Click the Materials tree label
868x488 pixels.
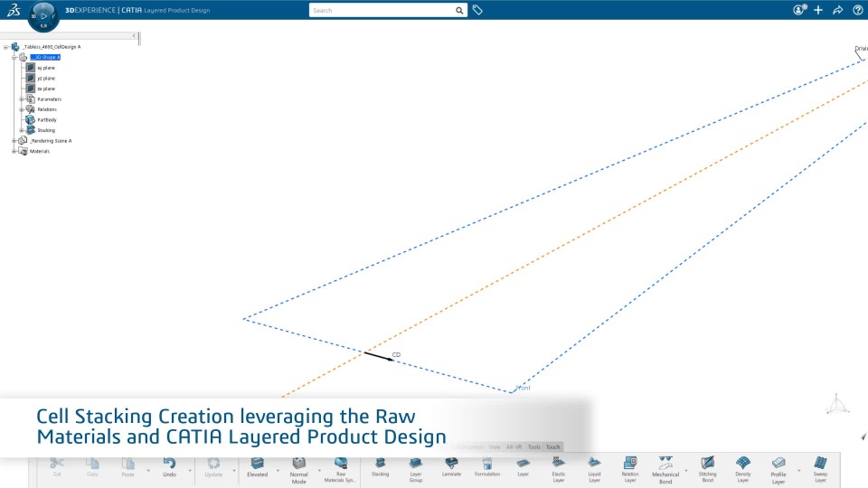(39, 151)
